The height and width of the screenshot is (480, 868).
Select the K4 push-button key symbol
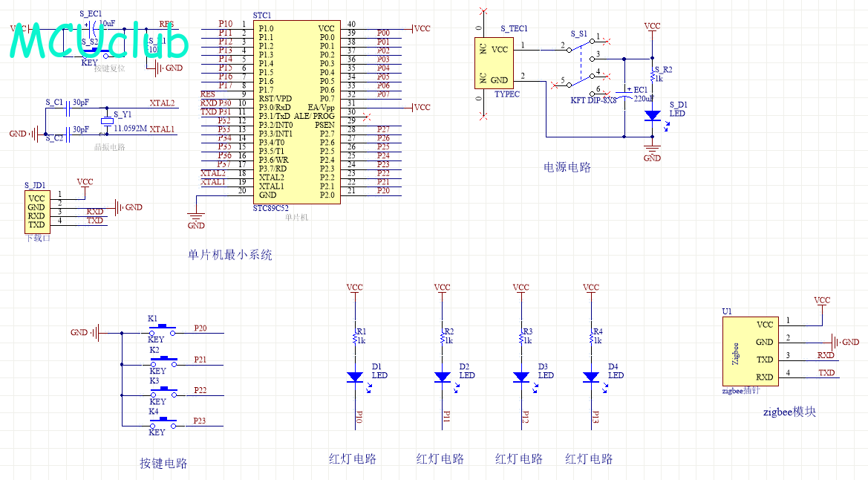tap(163, 424)
